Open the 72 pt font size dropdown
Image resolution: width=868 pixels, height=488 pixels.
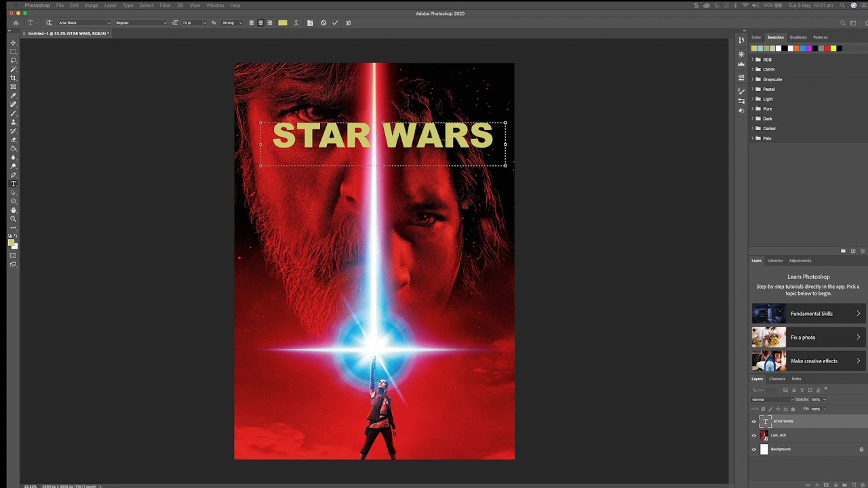point(194,23)
